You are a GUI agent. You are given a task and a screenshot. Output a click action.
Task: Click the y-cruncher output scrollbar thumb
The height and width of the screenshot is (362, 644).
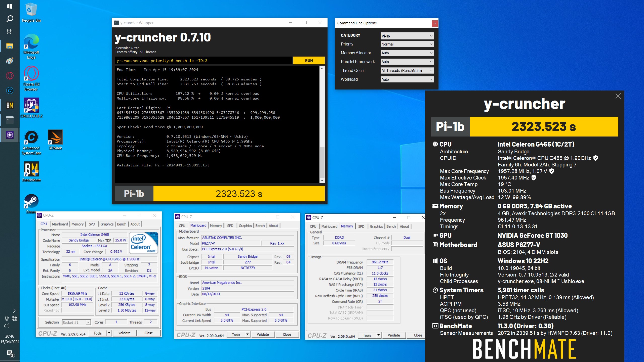[x=322, y=162]
